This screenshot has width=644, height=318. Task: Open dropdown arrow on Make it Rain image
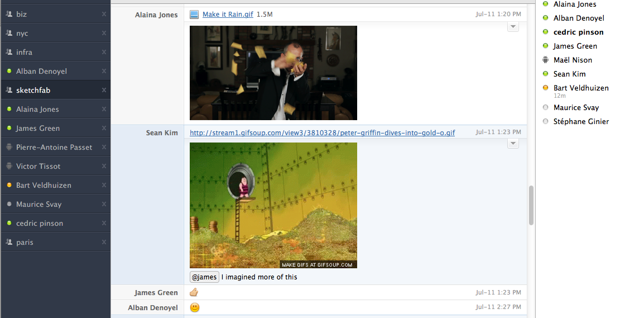click(x=513, y=27)
